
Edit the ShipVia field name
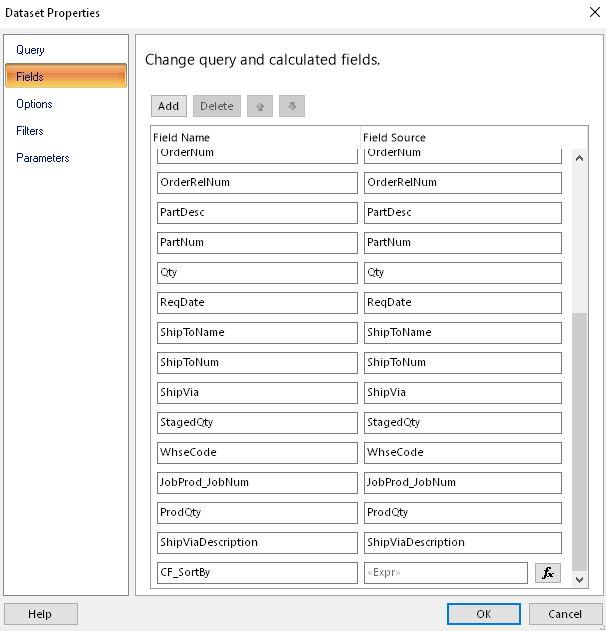(257, 393)
